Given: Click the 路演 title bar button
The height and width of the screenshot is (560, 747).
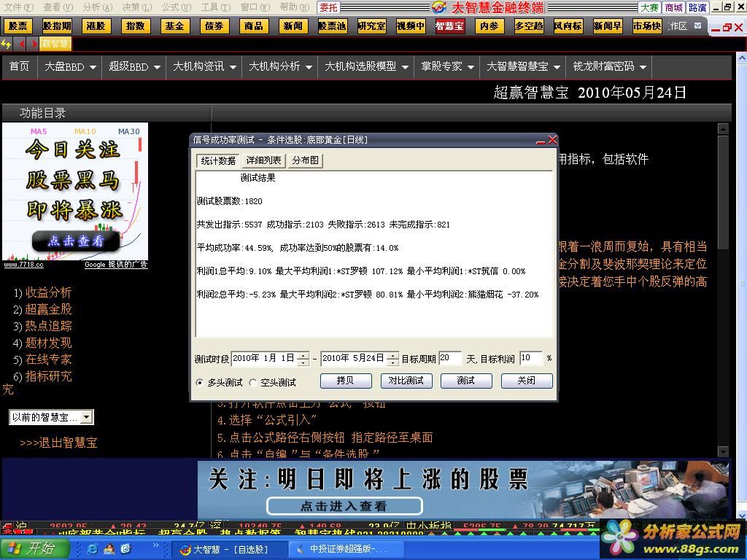Looking at the screenshot, I should click(697, 7).
